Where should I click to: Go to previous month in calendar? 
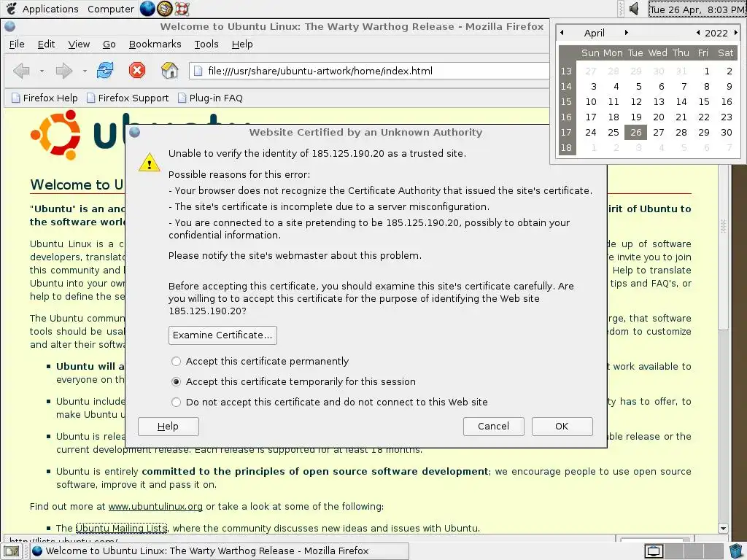[562, 33]
